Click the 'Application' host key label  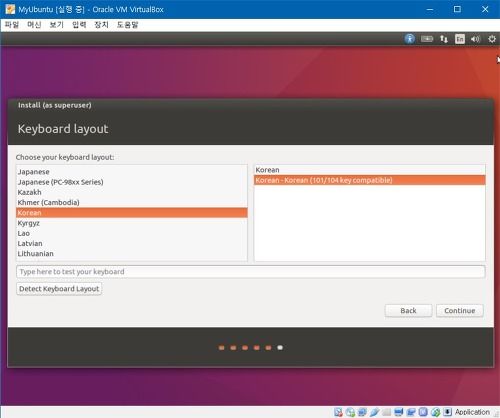pyautogui.click(x=472, y=412)
